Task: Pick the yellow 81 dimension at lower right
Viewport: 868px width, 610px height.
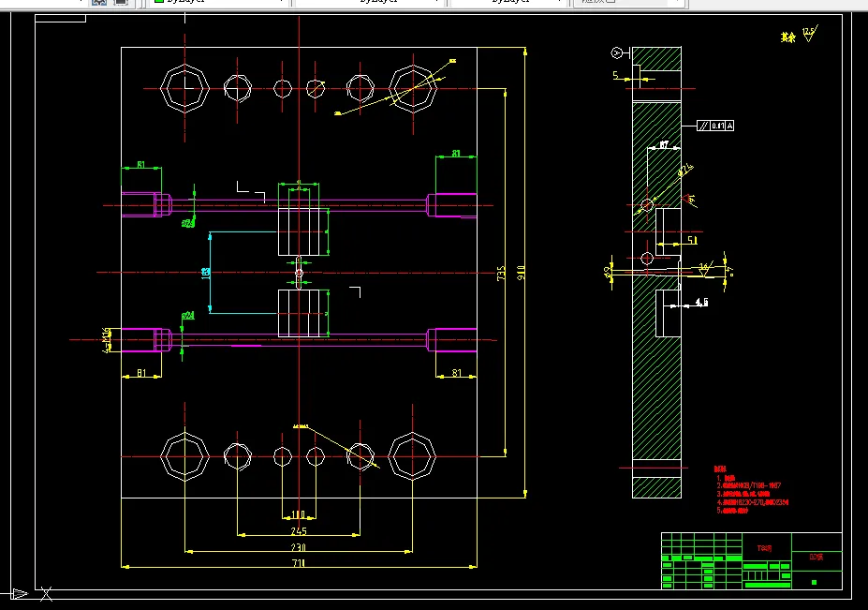Action: click(457, 373)
